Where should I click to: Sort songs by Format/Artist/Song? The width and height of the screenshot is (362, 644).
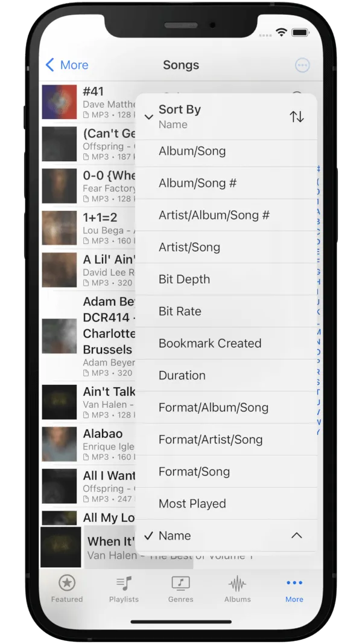[226, 439]
